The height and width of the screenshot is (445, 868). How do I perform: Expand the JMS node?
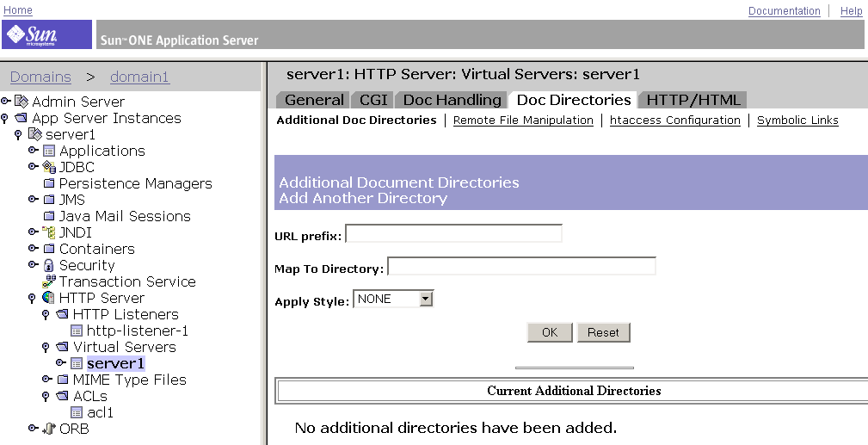pos(34,199)
